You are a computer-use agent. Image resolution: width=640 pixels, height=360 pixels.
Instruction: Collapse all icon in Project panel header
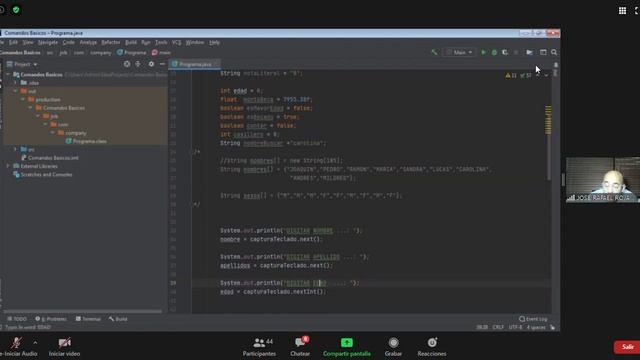point(138,64)
